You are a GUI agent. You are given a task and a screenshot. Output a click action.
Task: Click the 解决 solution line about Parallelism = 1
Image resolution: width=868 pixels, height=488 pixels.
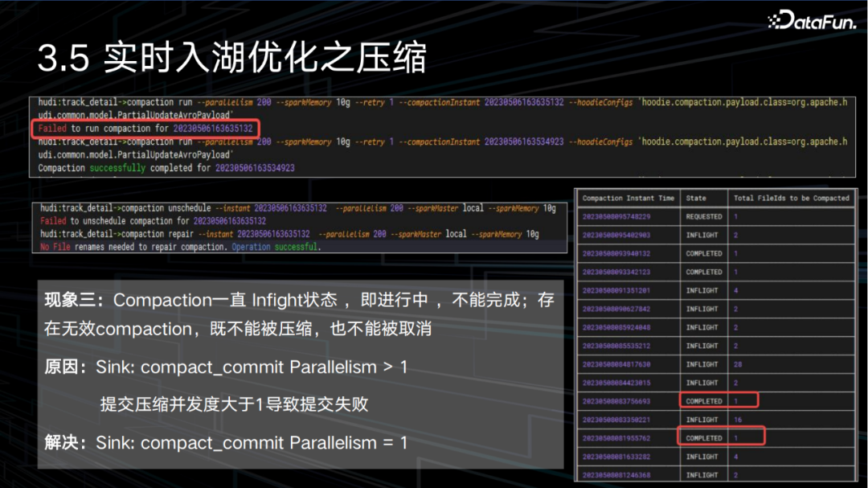(223, 441)
